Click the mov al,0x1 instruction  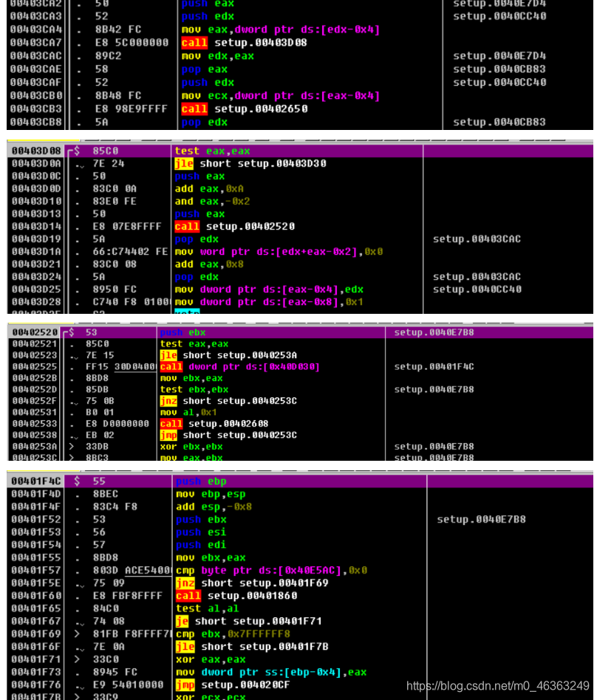coord(188,412)
